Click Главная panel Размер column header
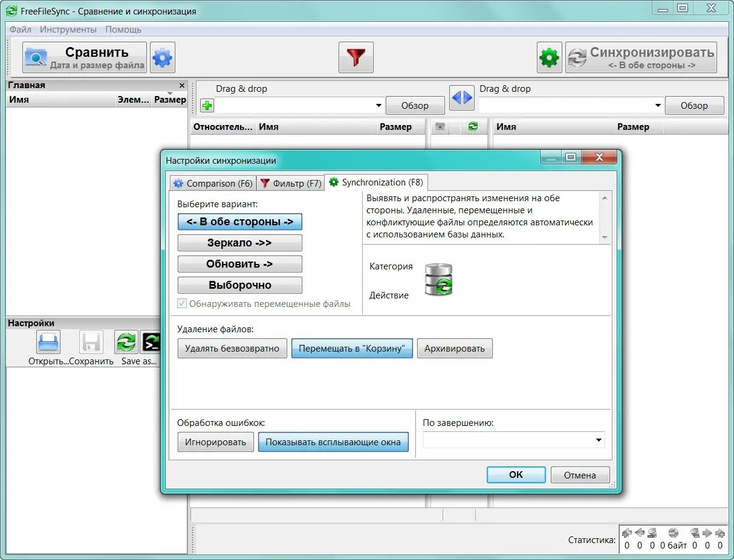The height and width of the screenshot is (560, 734). 169,100
